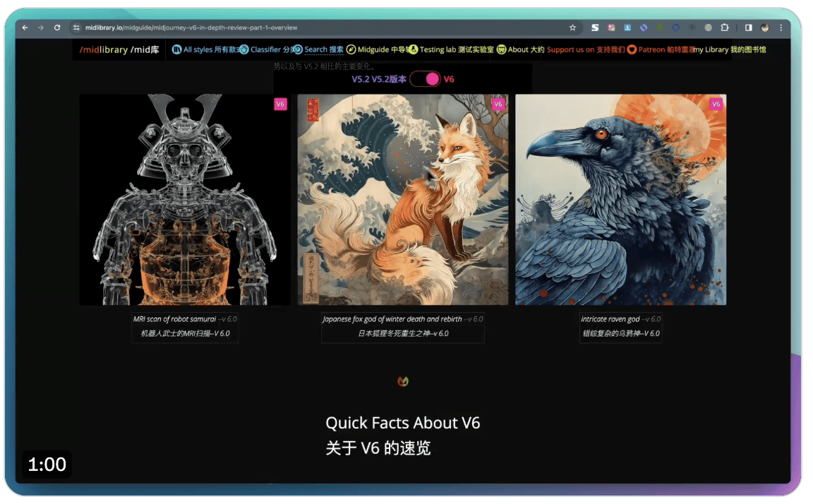Click the white S extension icon
The image size is (813, 504).
pos(595,28)
